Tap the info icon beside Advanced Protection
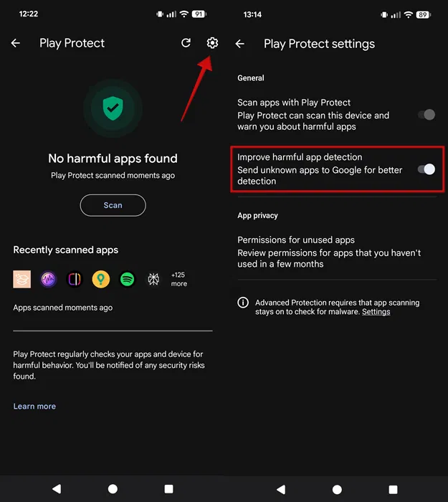Viewport: 448px width, 502px height. 244,303
